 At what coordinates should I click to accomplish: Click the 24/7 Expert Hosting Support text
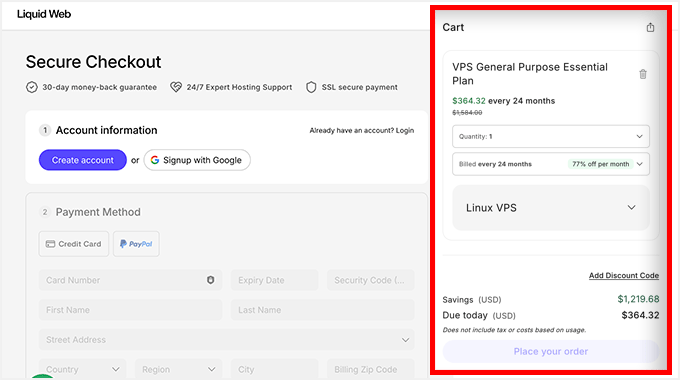point(239,87)
